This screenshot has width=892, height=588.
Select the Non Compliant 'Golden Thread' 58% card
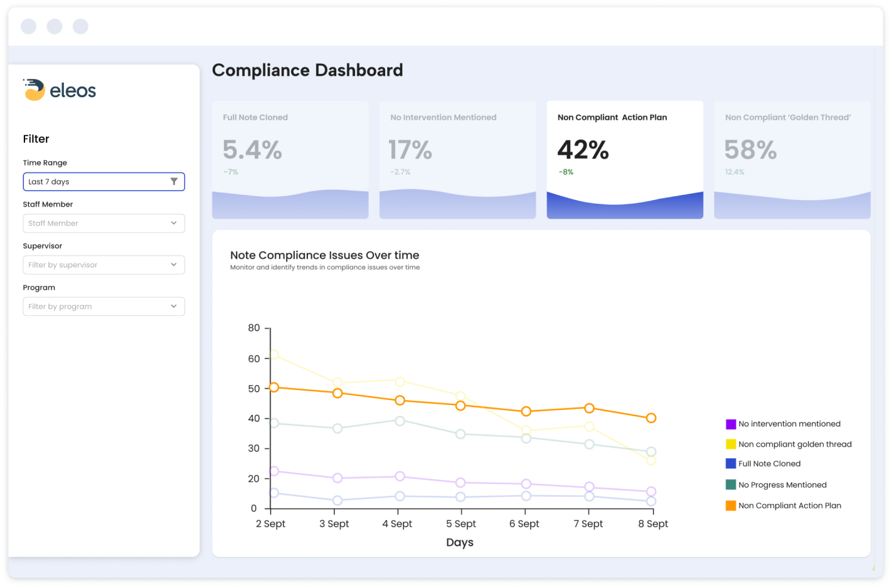click(792, 160)
